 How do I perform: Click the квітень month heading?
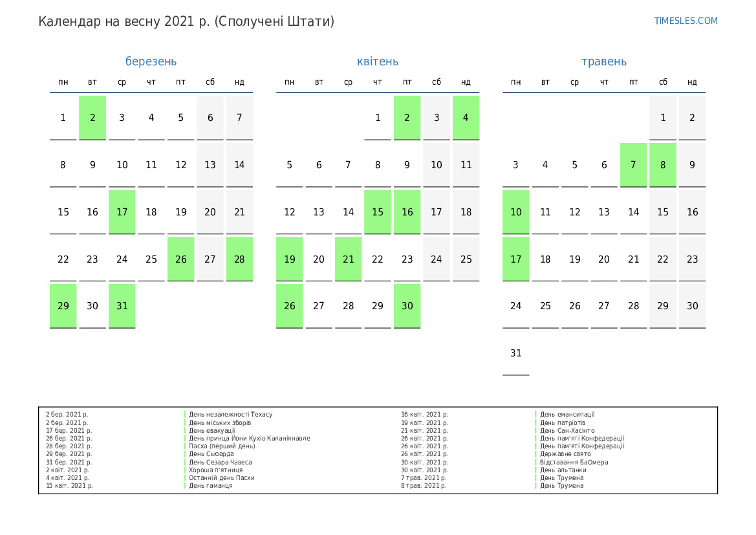coord(378,61)
